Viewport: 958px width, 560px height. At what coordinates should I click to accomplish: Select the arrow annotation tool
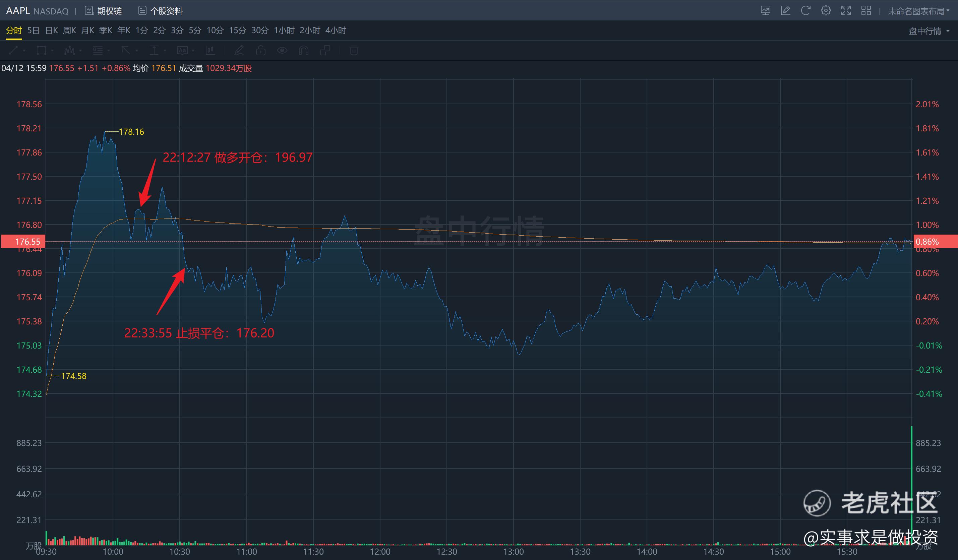[126, 50]
